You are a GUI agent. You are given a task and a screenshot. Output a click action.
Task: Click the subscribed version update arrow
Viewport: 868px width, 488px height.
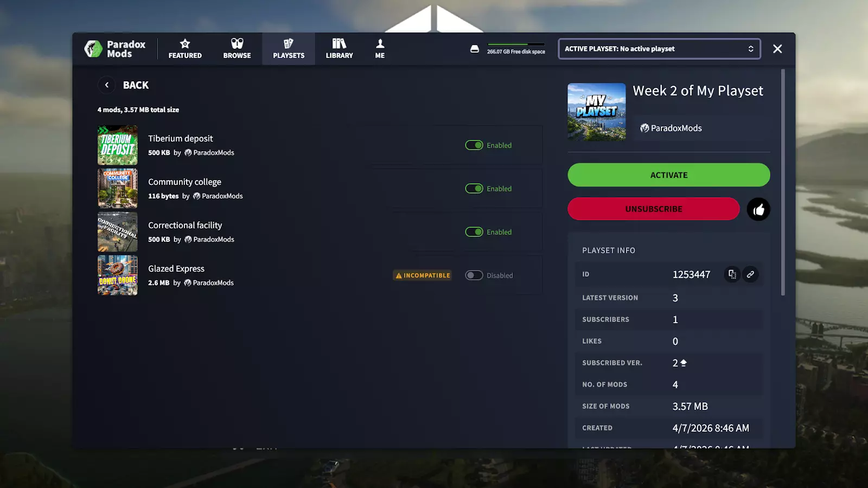(684, 363)
